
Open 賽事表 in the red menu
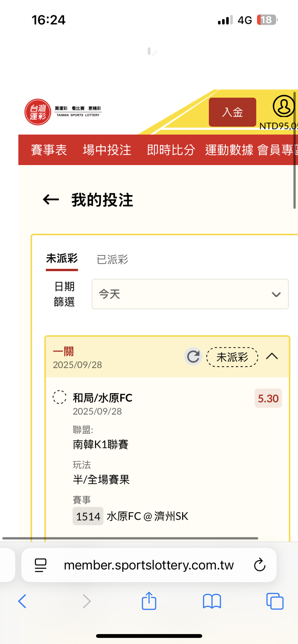click(49, 150)
